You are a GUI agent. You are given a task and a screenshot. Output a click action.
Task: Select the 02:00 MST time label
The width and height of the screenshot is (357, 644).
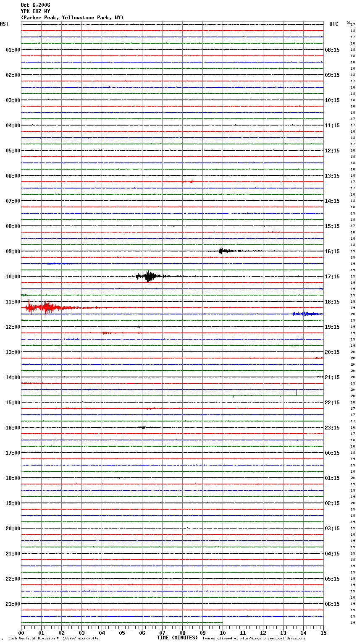coord(13,75)
